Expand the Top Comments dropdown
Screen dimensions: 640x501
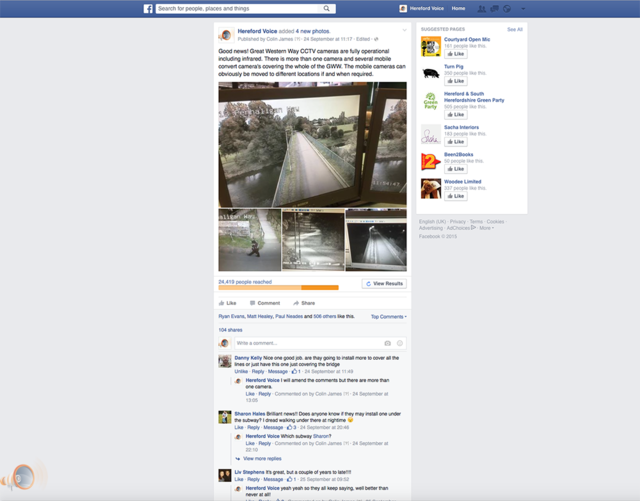(388, 316)
